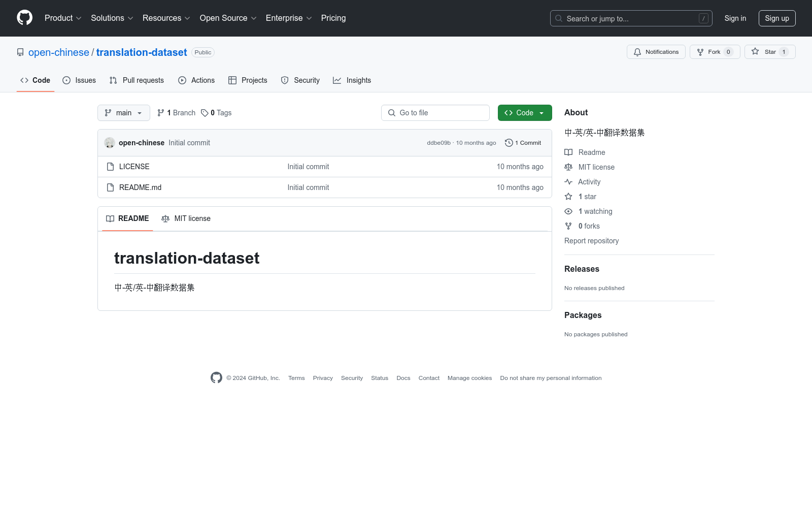Expand the Open Source menu

pos(228,18)
